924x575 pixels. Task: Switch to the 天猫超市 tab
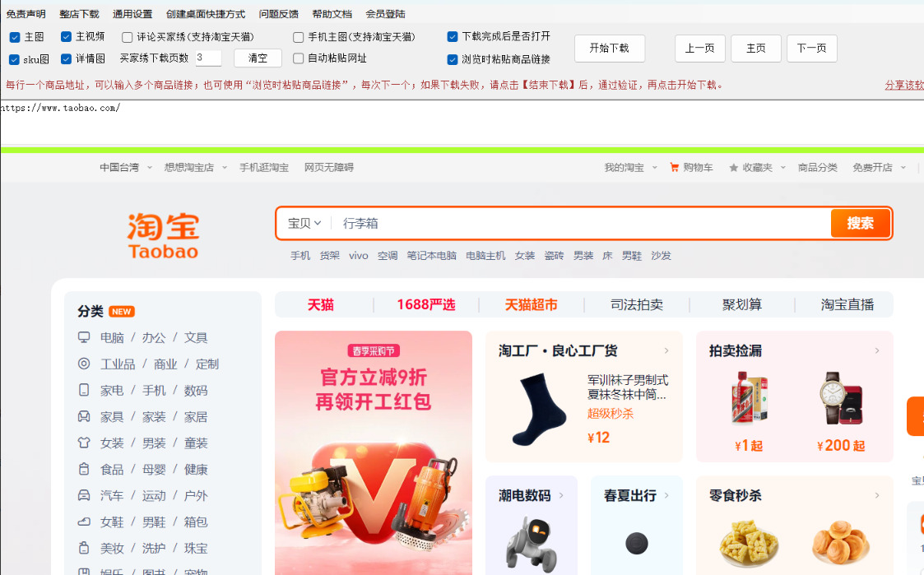[x=531, y=304]
